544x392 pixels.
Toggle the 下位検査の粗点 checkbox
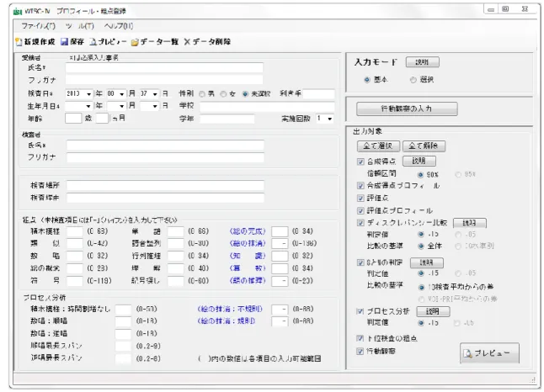(360, 338)
